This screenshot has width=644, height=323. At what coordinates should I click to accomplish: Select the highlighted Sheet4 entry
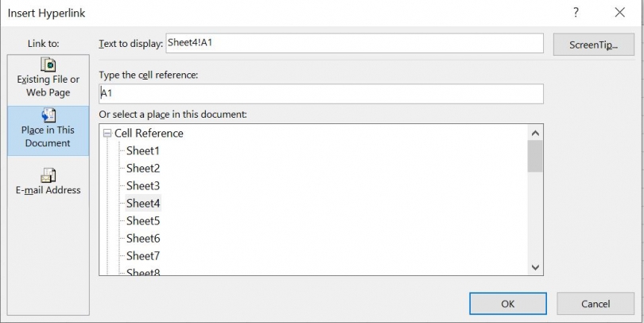pos(143,204)
